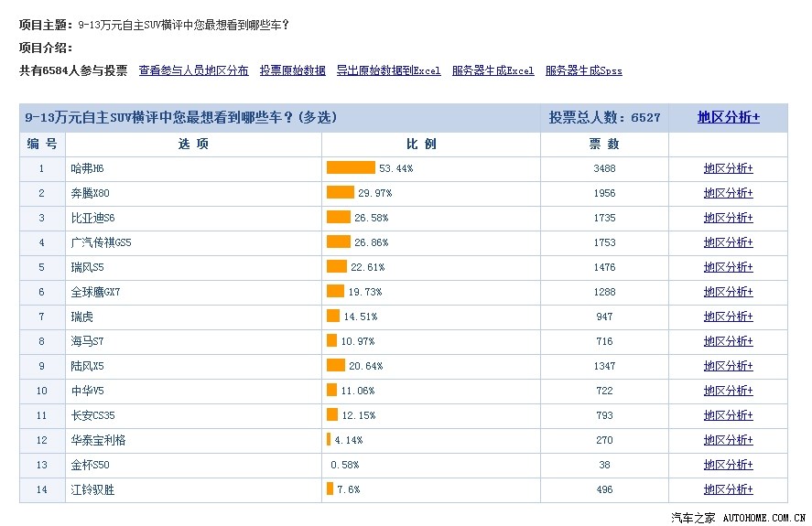
Task: Click the 选项 column header
Action: coord(193,145)
